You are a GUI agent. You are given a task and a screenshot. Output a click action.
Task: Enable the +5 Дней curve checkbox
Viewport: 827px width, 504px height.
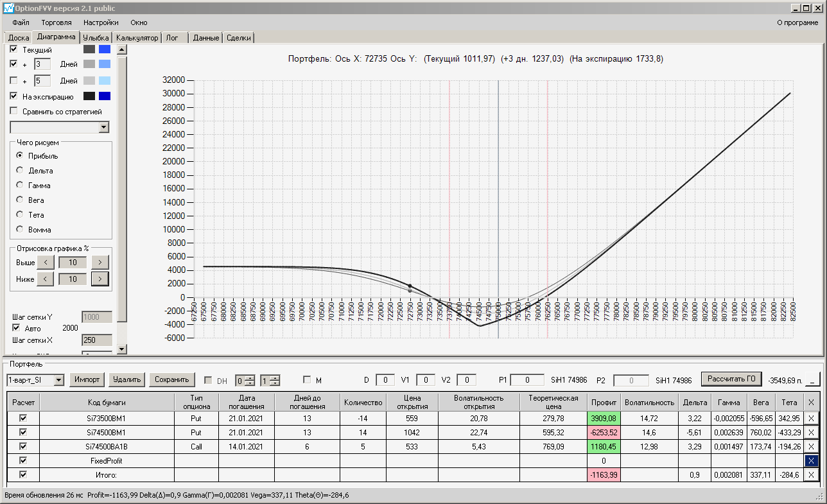click(x=14, y=81)
